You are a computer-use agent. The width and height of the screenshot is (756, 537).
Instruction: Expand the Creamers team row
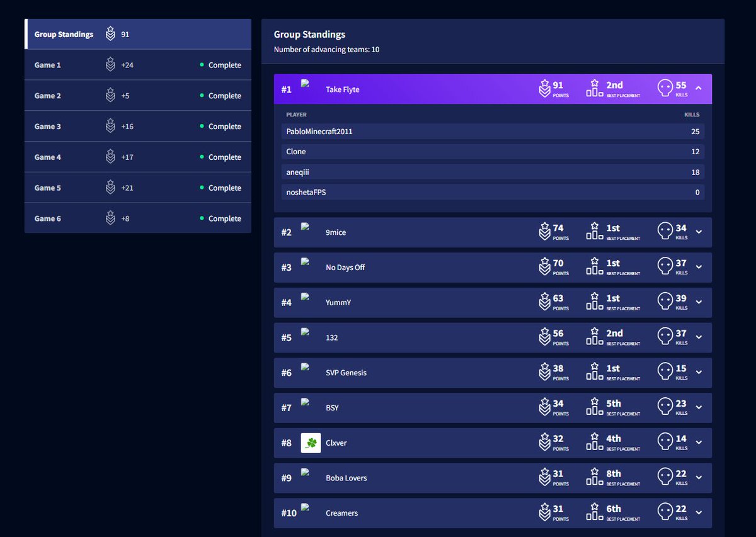click(x=698, y=513)
